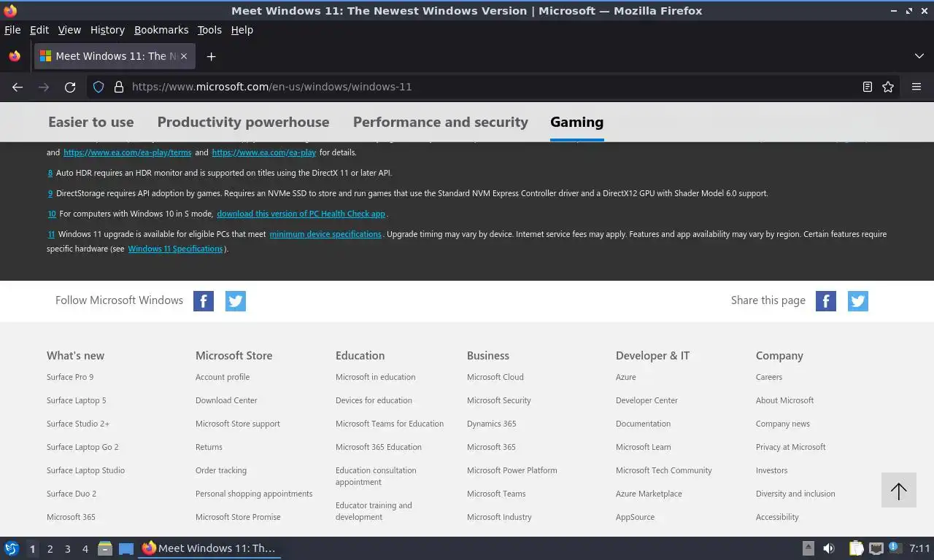
Task: Open the Help menu
Action: pyautogui.click(x=242, y=30)
